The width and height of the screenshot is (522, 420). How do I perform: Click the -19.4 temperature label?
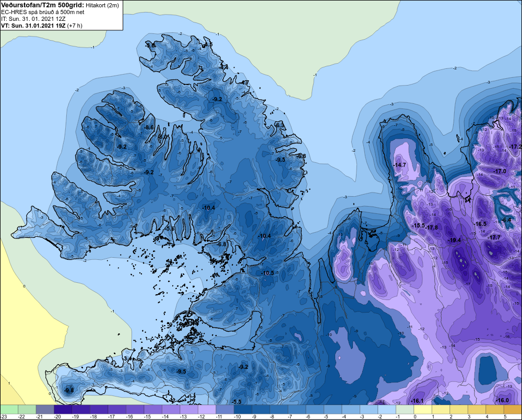(455, 240)
